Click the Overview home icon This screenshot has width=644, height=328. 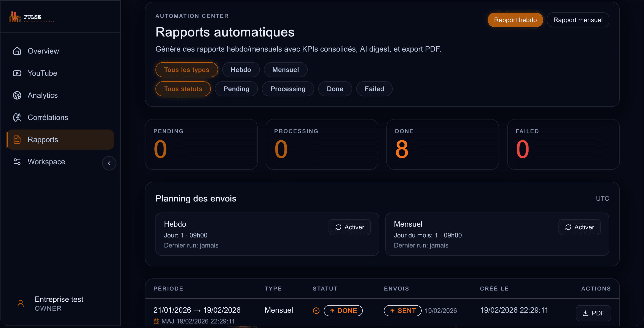17,51
